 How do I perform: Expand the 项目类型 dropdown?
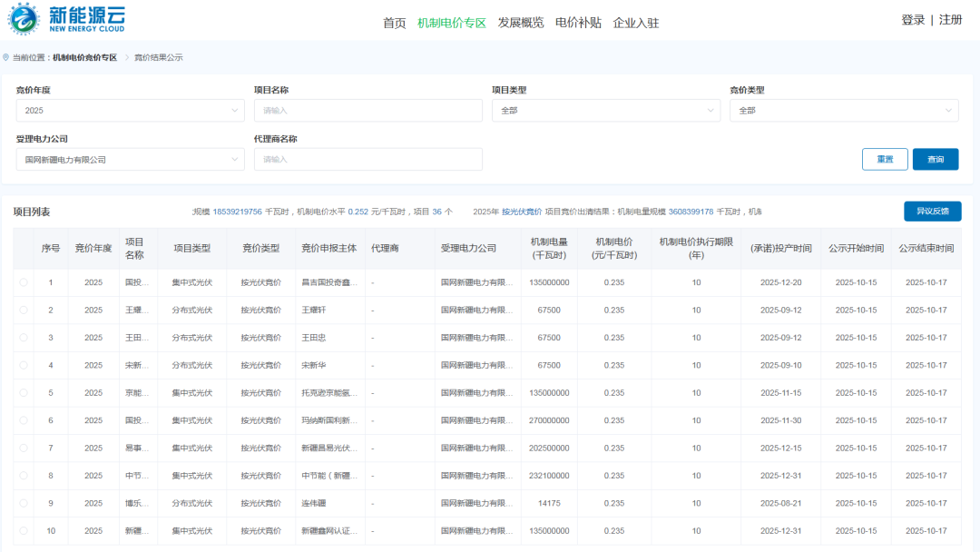605,111
